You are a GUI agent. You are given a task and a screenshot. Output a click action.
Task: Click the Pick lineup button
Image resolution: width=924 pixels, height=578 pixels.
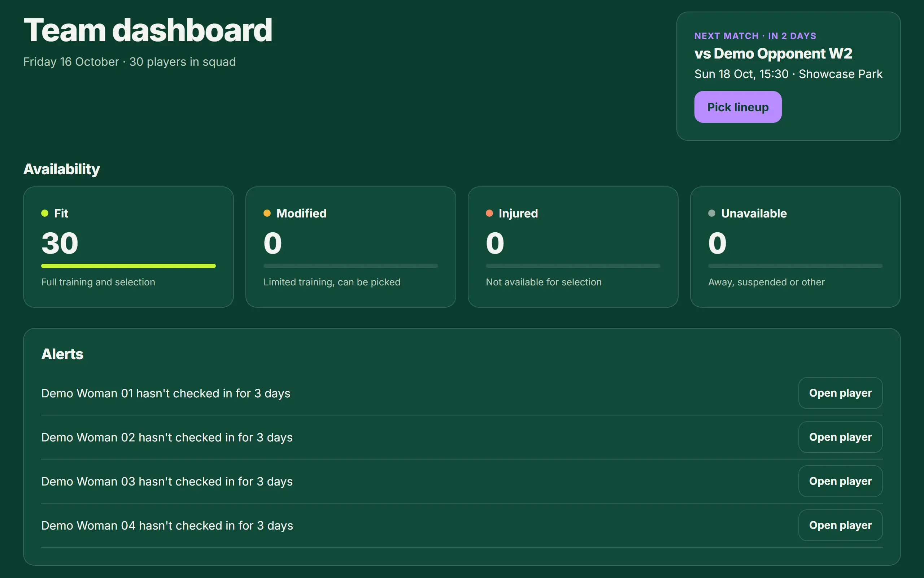738,107
